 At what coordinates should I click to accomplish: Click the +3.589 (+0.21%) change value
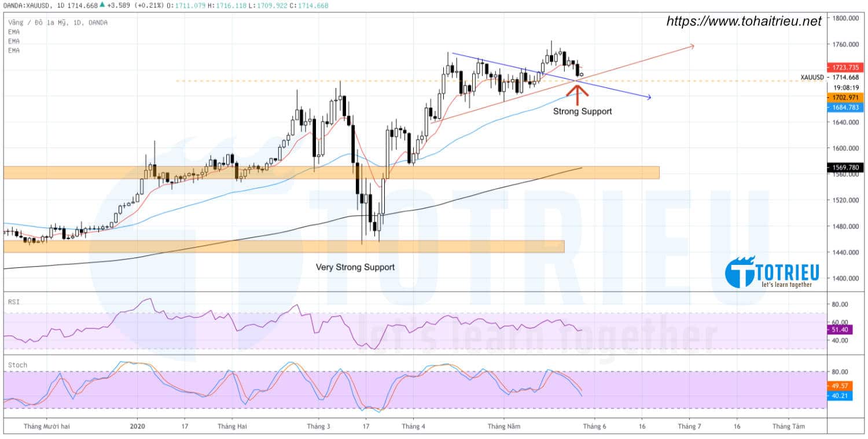point(135,6)
